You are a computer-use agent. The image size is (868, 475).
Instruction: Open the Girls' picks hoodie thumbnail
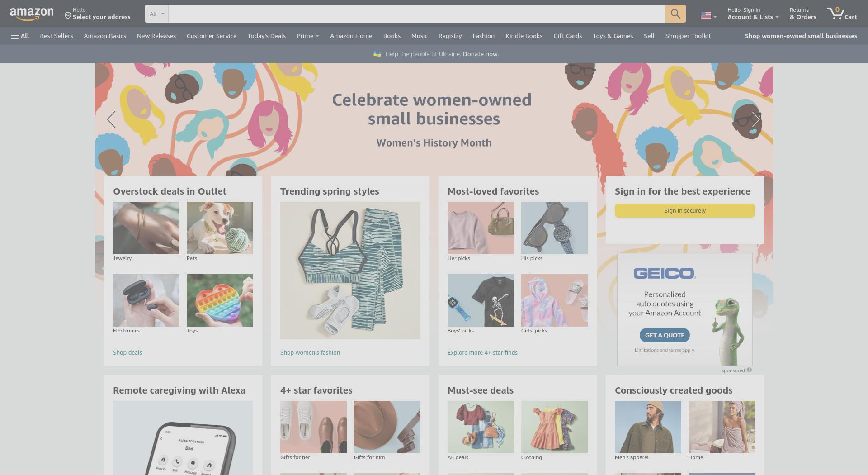[554, 300]
